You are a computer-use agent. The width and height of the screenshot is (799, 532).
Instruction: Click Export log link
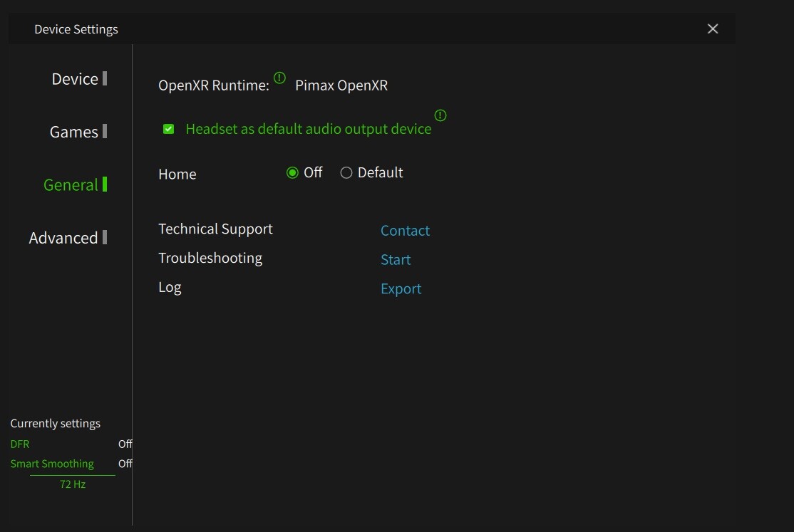coord(401,288)
